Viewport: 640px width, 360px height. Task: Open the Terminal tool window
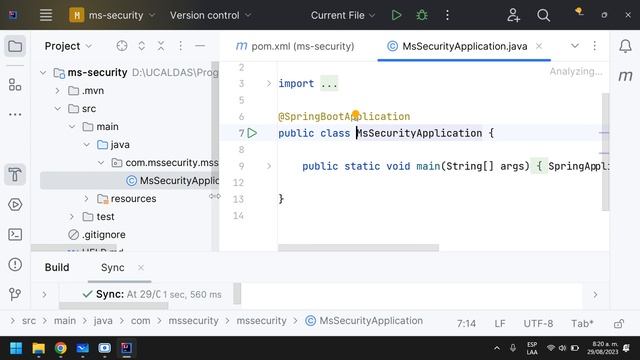[x=15, y=234]
